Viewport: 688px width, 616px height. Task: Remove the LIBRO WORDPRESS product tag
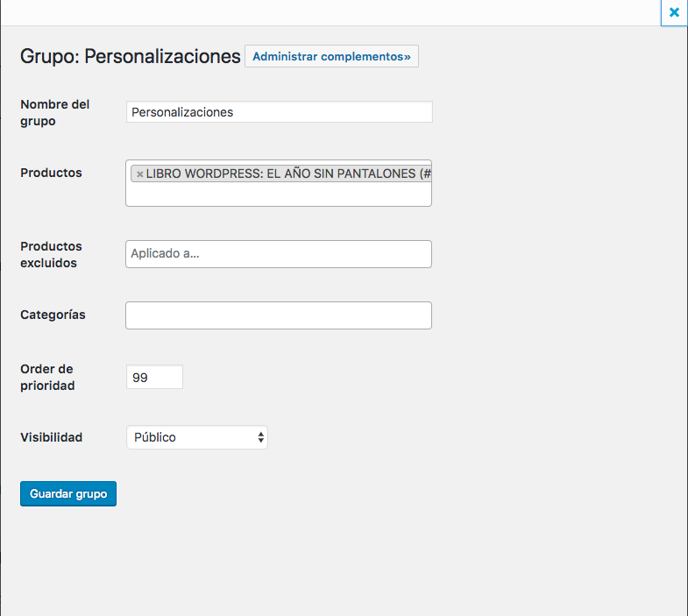coord(139,174)
